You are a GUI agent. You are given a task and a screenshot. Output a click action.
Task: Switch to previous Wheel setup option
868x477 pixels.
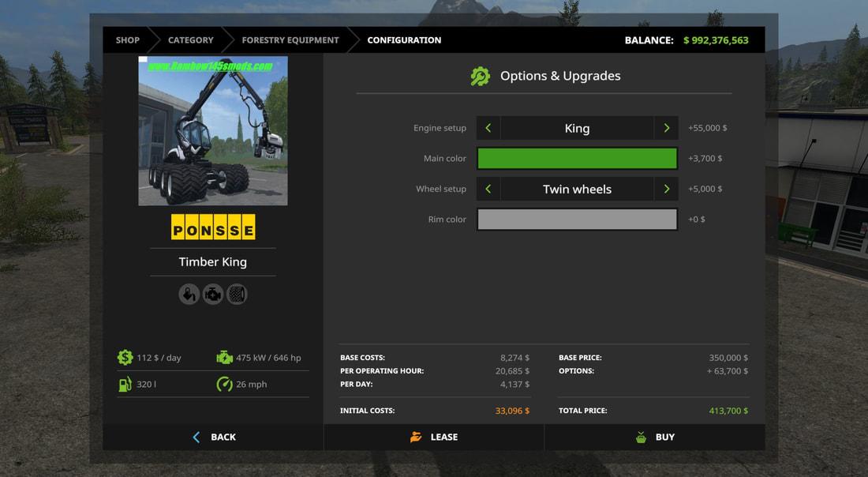point(488,189)
